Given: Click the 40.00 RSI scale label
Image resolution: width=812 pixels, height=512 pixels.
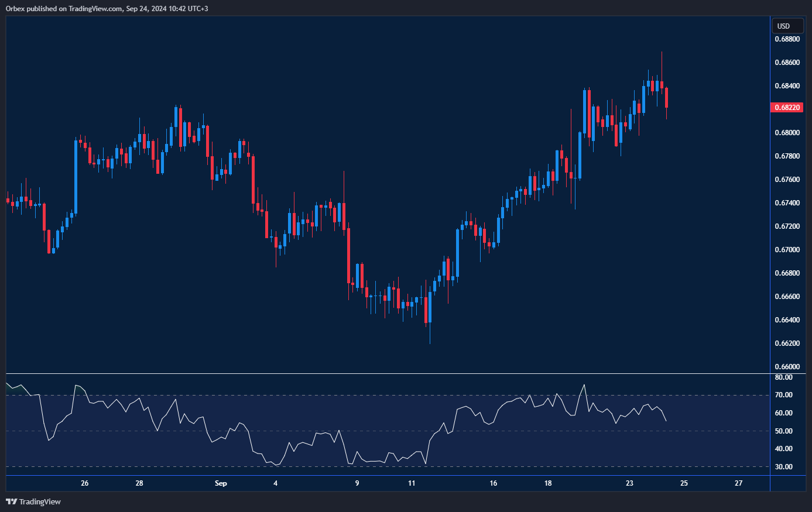Looking at the screenshot, I should tap(784, 449).
